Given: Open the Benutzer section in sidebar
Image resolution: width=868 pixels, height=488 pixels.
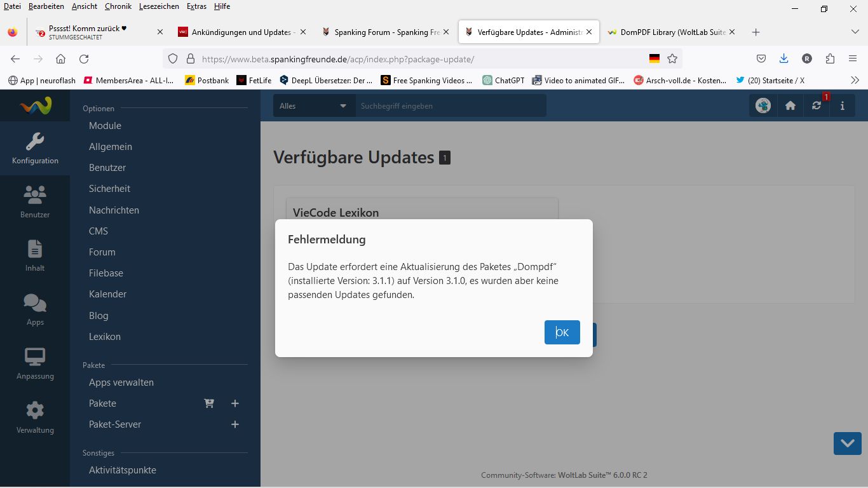Looking at the screenshot, I should tap(35, 201).
